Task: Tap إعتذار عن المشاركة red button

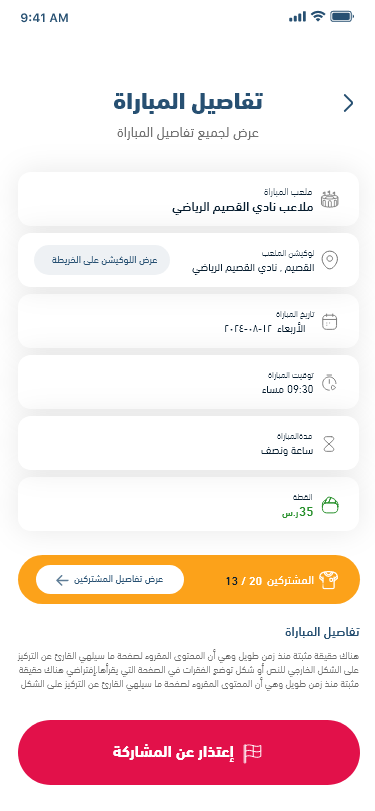Action: pyautogui.click(x=188, y=752)
